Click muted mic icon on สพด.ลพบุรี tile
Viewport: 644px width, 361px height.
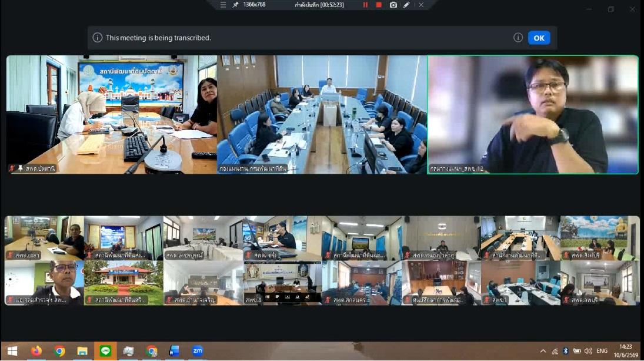tap(566, 300)
